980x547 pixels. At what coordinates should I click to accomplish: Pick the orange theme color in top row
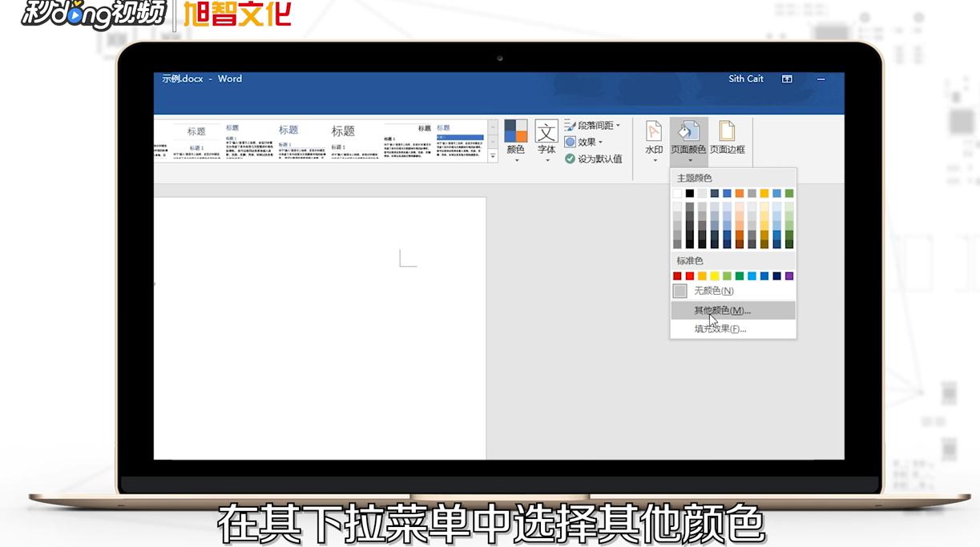[740, 193]
